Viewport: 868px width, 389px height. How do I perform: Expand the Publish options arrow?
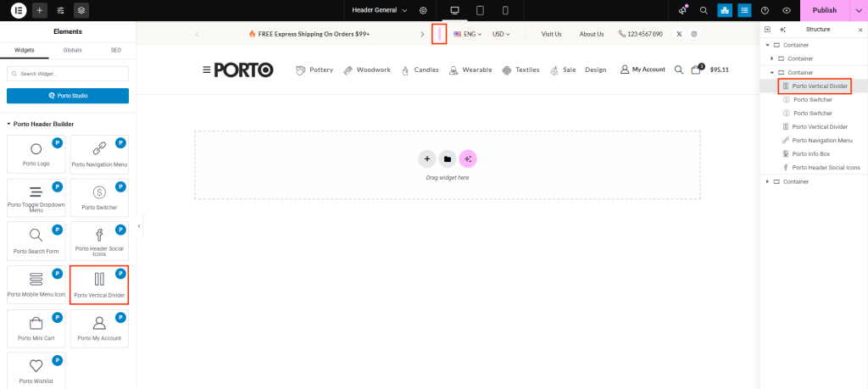857,10
